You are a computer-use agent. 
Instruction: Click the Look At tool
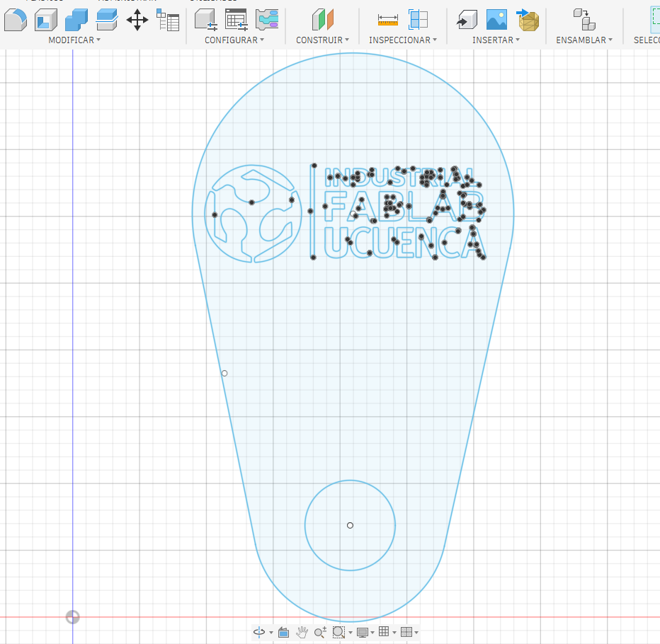(284, 632)
